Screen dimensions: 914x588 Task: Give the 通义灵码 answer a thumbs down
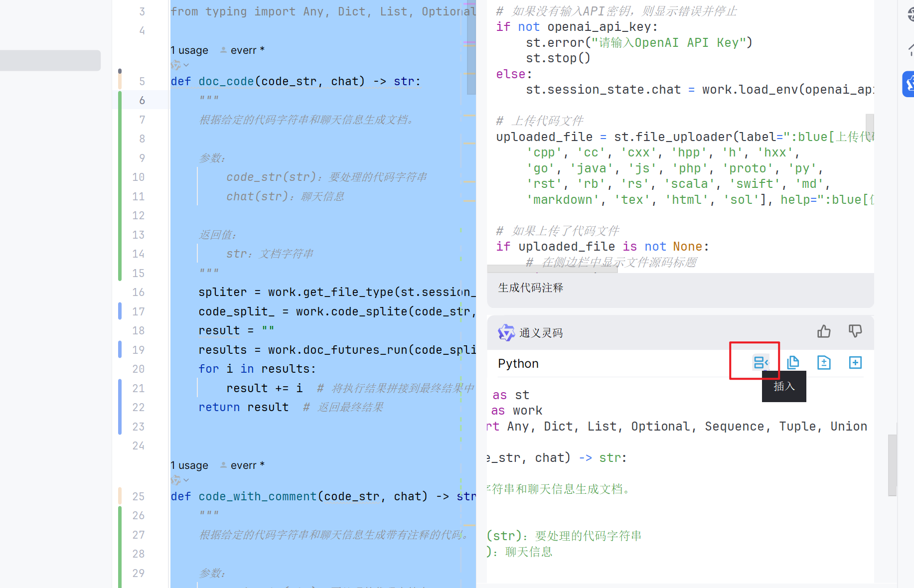point(855,331)
